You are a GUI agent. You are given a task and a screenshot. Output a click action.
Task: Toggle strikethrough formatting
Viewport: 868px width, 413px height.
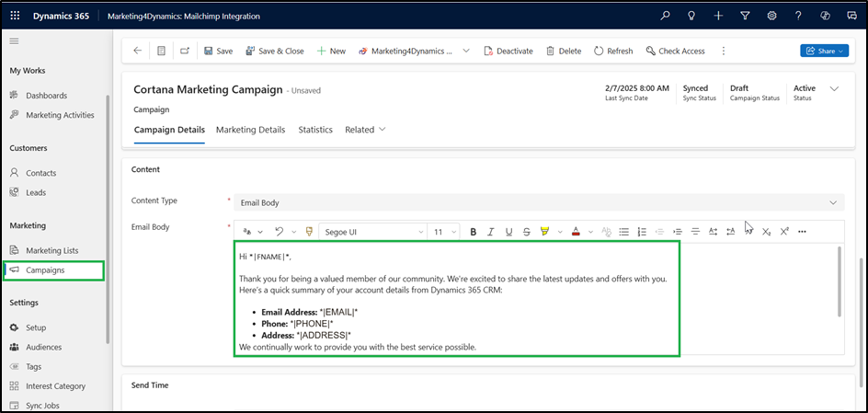coord(527,232)
